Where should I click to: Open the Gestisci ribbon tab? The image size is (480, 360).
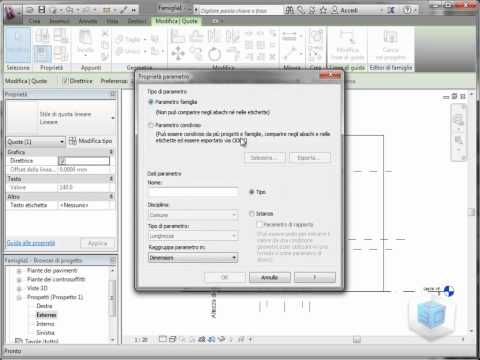137,21
